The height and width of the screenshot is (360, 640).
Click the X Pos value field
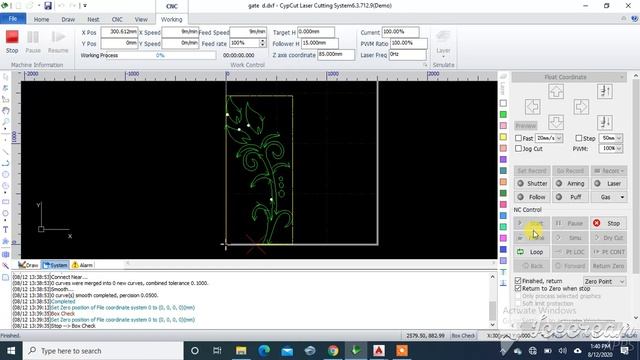pyautogui.click(x=119, y=32)
